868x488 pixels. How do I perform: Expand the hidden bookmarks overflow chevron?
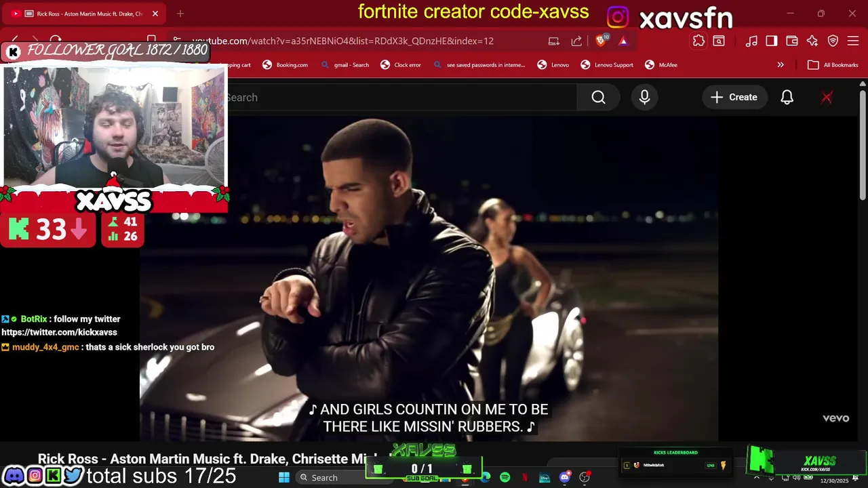click(x=781, y=65)
